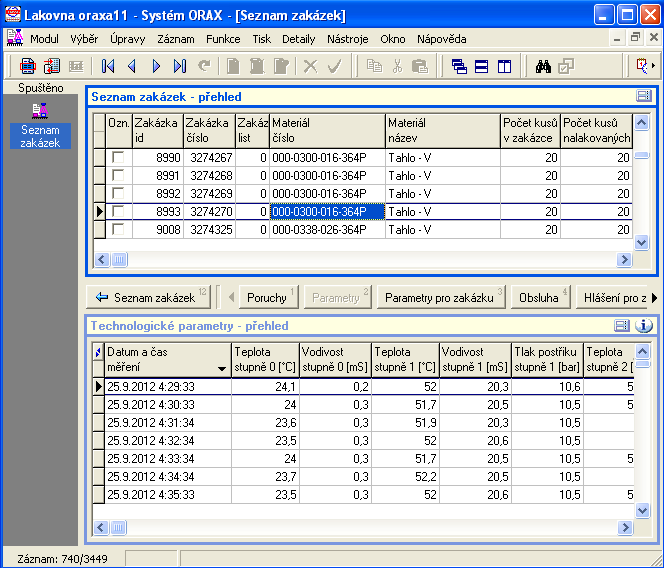Mark the checkbox in row 9008

click(118, 230)
